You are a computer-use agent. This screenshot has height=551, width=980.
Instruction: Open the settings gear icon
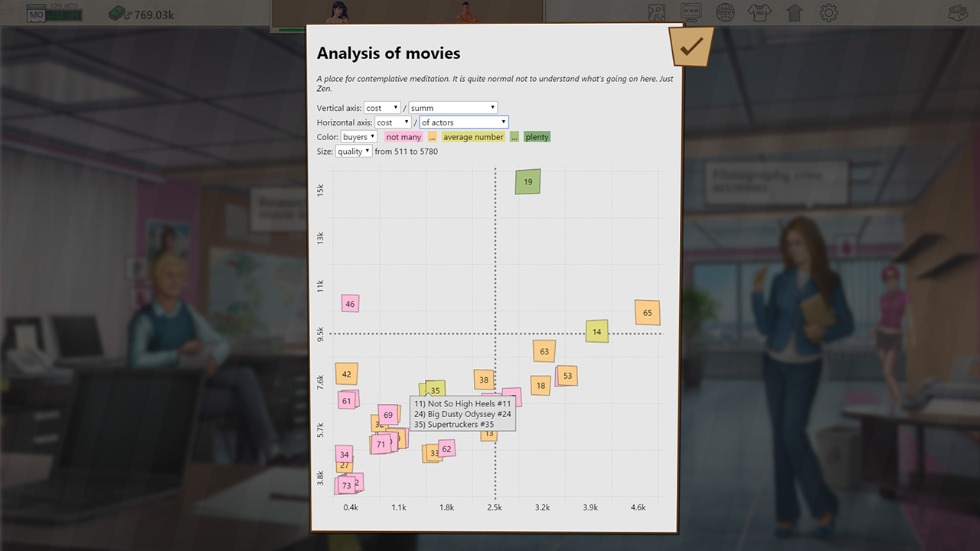click(829, 12)
